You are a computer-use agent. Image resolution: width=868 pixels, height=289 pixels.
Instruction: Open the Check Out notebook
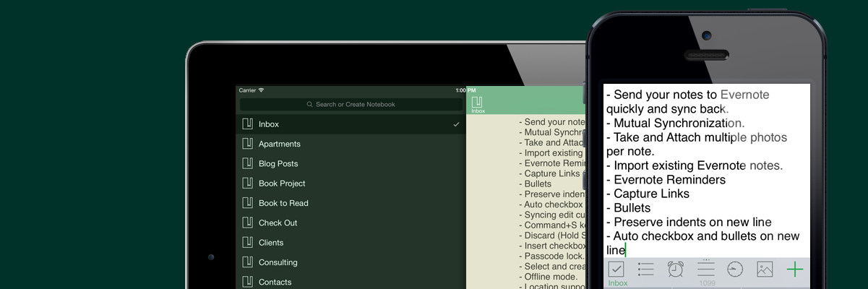click(351, 223)
